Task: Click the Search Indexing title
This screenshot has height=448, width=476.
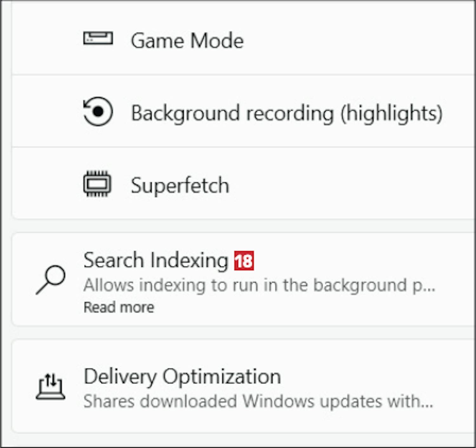Action: (156, 260)
